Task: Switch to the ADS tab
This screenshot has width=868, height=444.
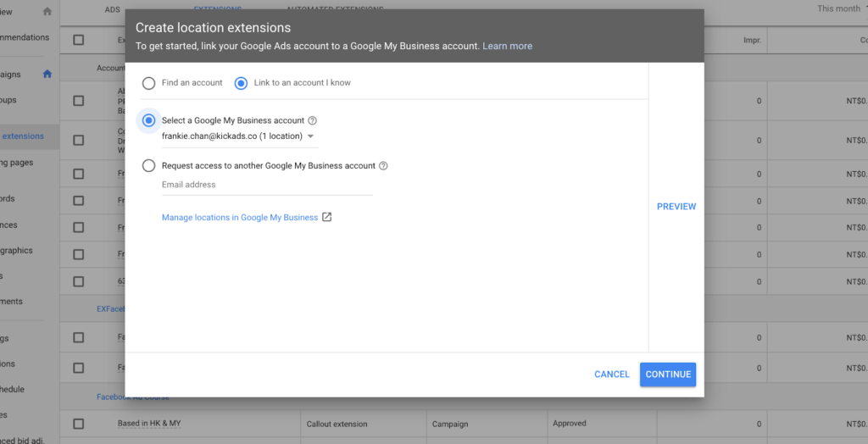Action: click(113, 9)
